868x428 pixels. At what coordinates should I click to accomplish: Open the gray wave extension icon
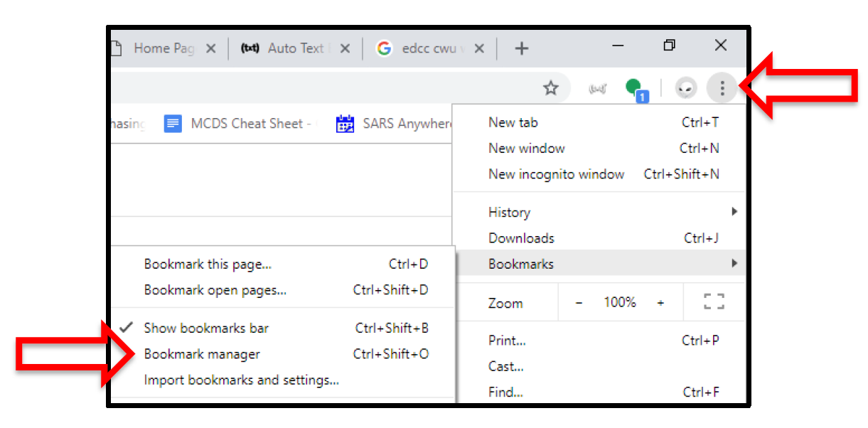point(597,89)
